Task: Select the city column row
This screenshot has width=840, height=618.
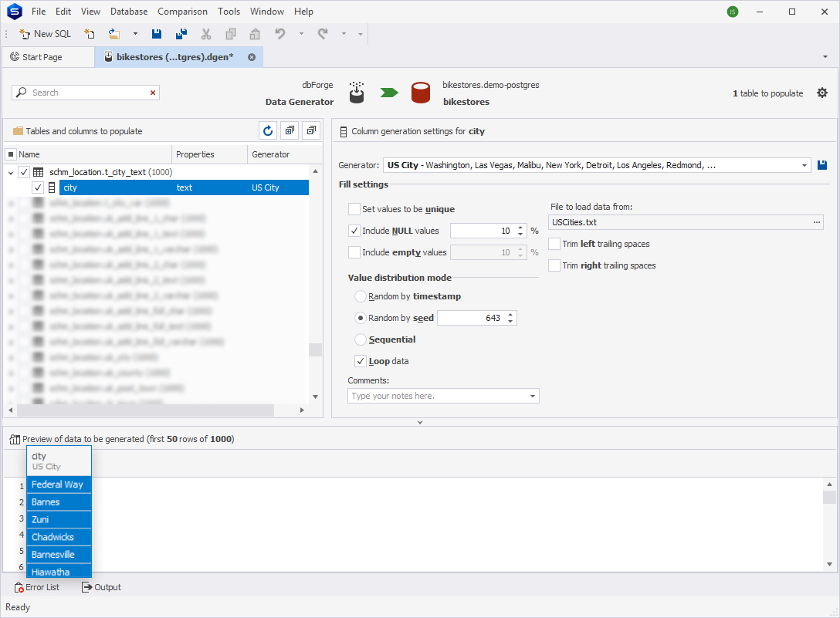Action: [x=184, y=187]
